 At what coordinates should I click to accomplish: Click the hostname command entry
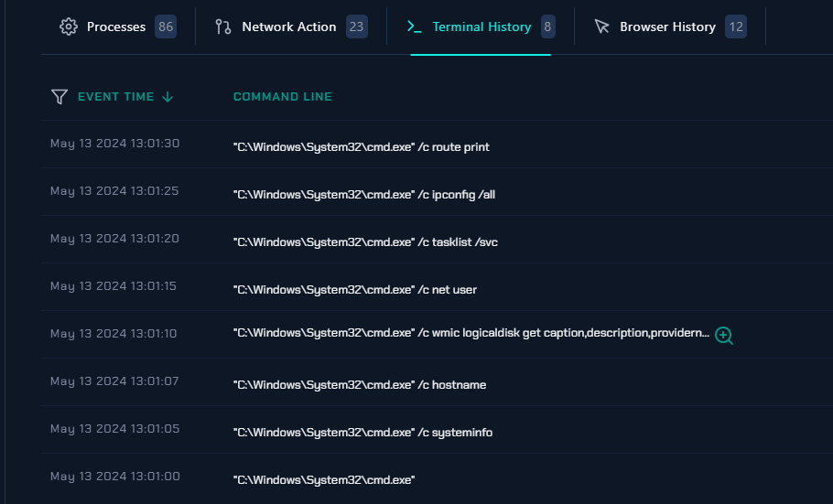[360, 384]
